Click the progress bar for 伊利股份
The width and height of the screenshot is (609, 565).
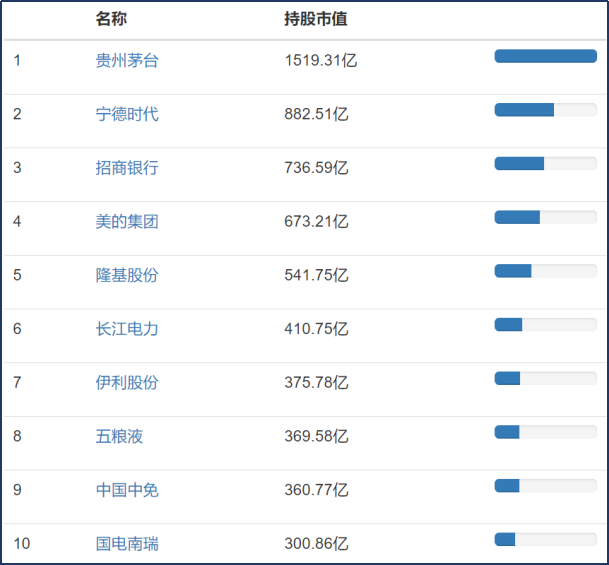pos(546,378)
